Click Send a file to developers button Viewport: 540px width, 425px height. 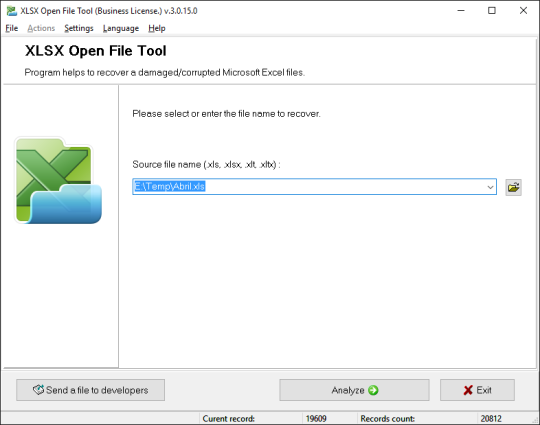click(x=90, y=390)
